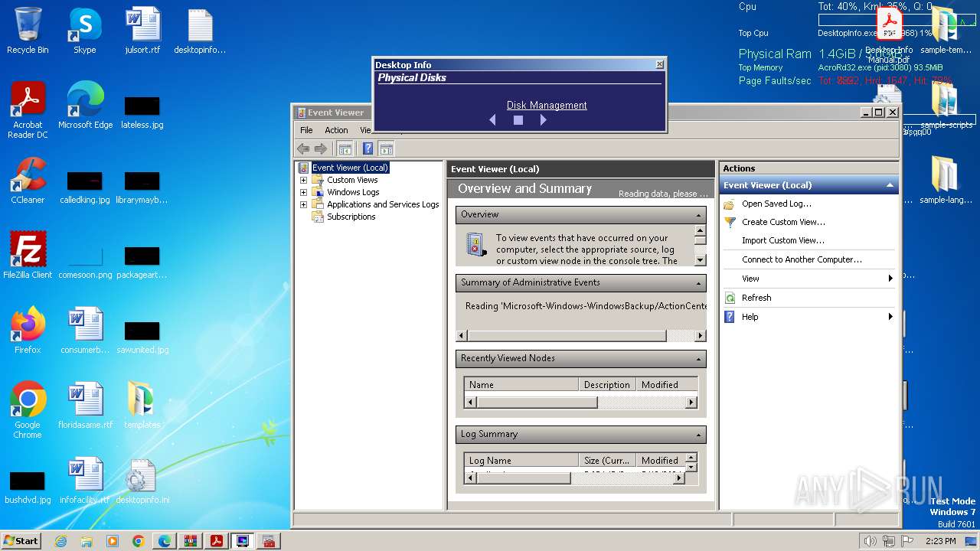Open Internet Explorer from the taskbar
This screenshot has height=551, width=980.
(x=60, y=541)
